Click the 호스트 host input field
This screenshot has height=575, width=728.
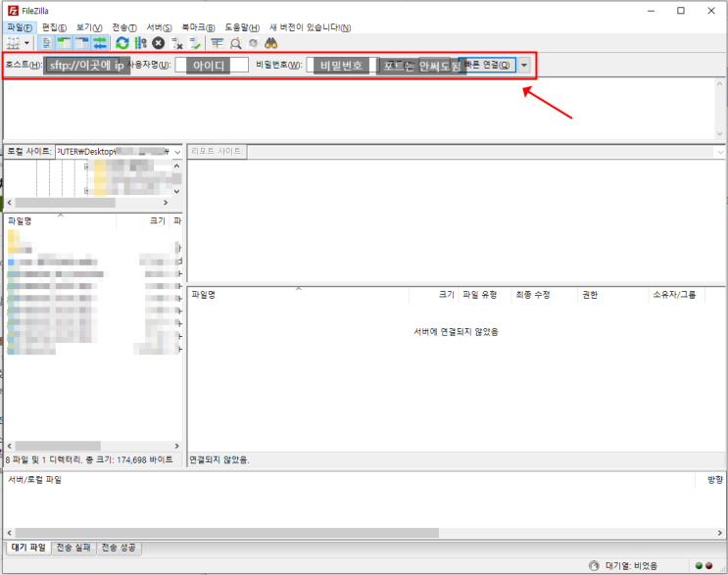coord(85,65)
